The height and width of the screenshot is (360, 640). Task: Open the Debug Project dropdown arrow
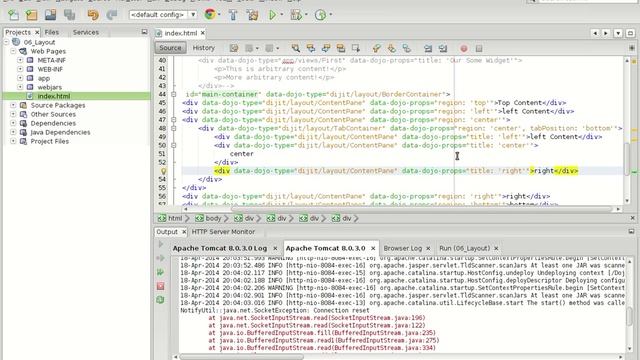point(306,15)
